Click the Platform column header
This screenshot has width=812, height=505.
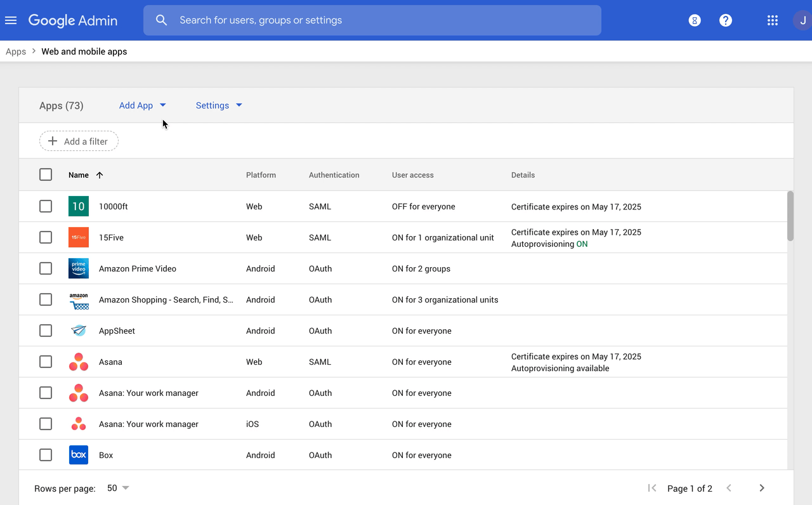point(261,175)
